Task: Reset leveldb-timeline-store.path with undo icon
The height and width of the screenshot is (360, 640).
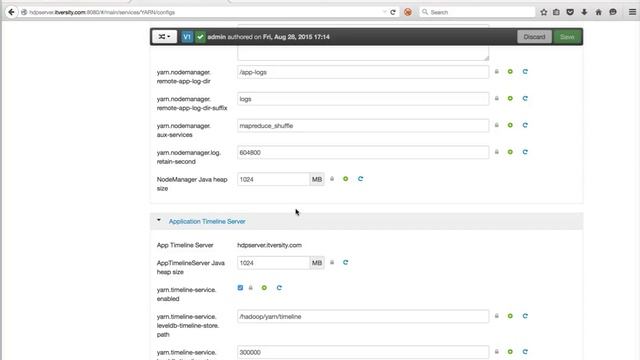Action: (x=525, y=316)
